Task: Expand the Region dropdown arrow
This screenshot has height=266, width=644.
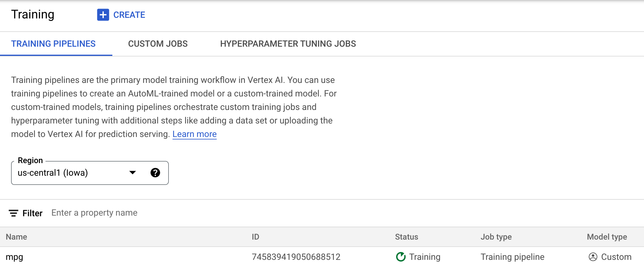Action: [x=133, y=173]
